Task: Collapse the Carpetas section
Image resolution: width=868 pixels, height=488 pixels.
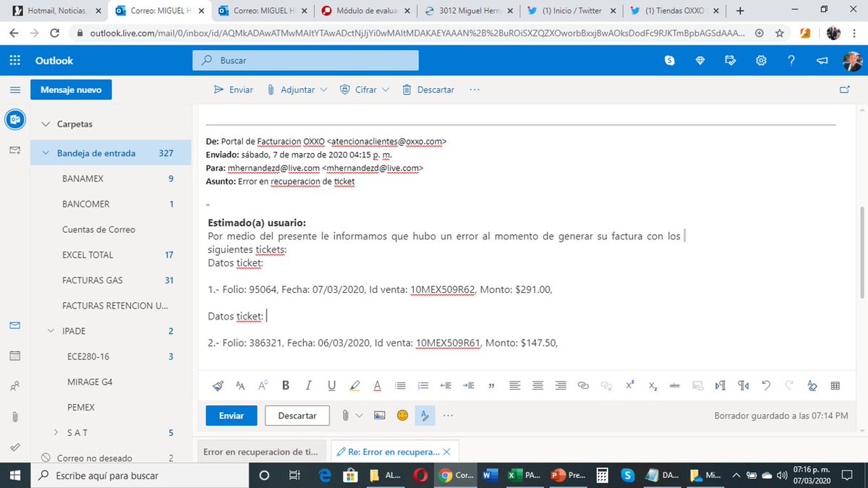Action: tap(46, 124)
